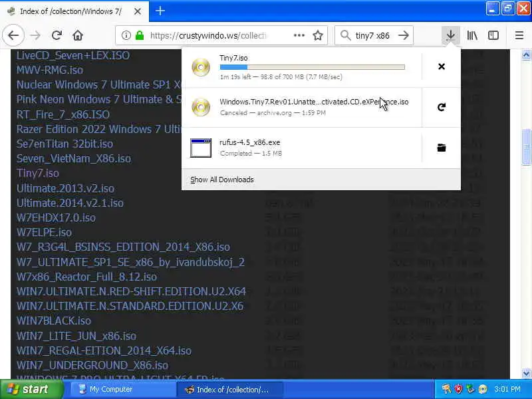Click Show All Downloads
Image resolution: width=532 pixels, height=399 pixels.
tap(222, 180)
